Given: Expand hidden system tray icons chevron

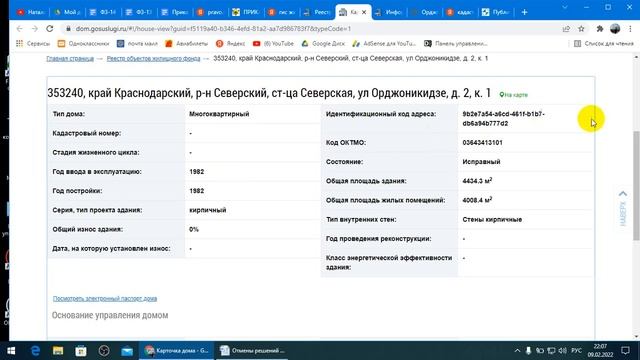Looking at the screenshot, I should (x=517, y=351).
